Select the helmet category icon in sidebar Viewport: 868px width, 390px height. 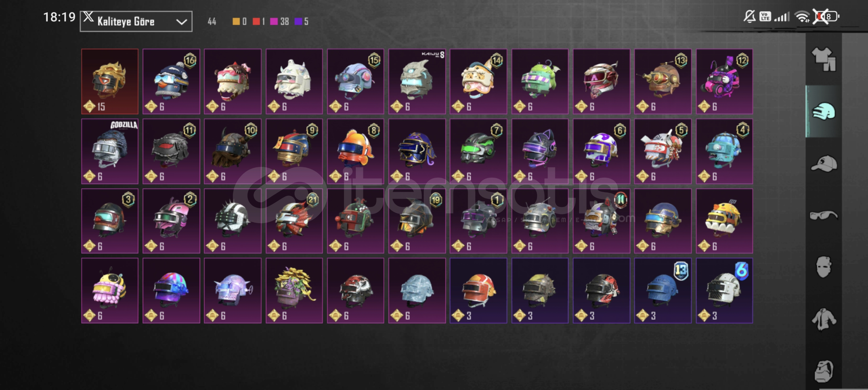click(824, 111)
